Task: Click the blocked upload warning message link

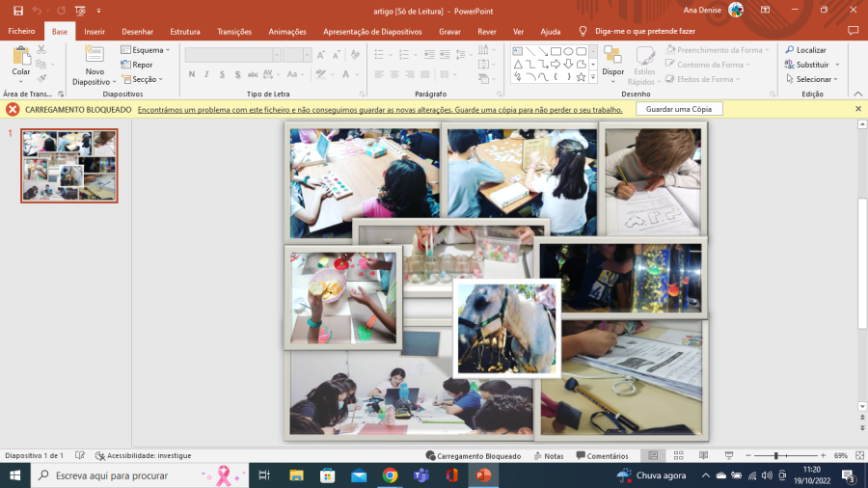Action: coord(380,110)
